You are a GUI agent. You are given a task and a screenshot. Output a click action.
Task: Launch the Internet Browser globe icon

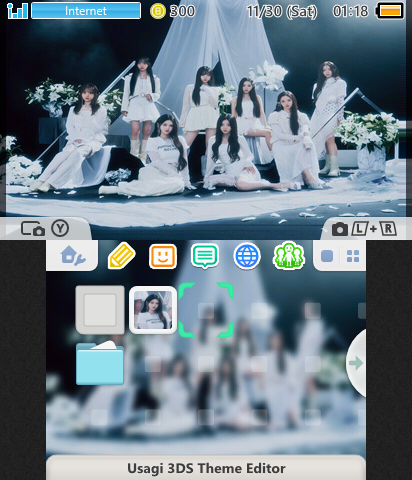pyautogui.click(x=247, y=256)
